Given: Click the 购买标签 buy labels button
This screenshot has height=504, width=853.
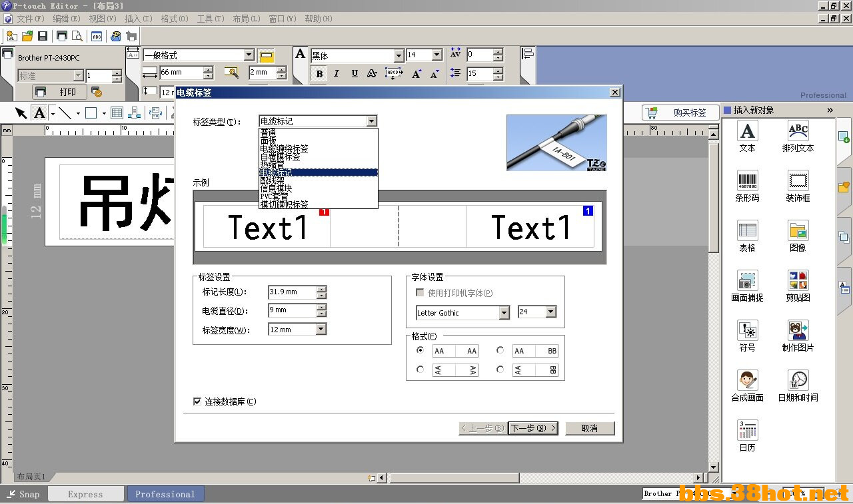Looking at the screenshot, I should tap(679, 113).
